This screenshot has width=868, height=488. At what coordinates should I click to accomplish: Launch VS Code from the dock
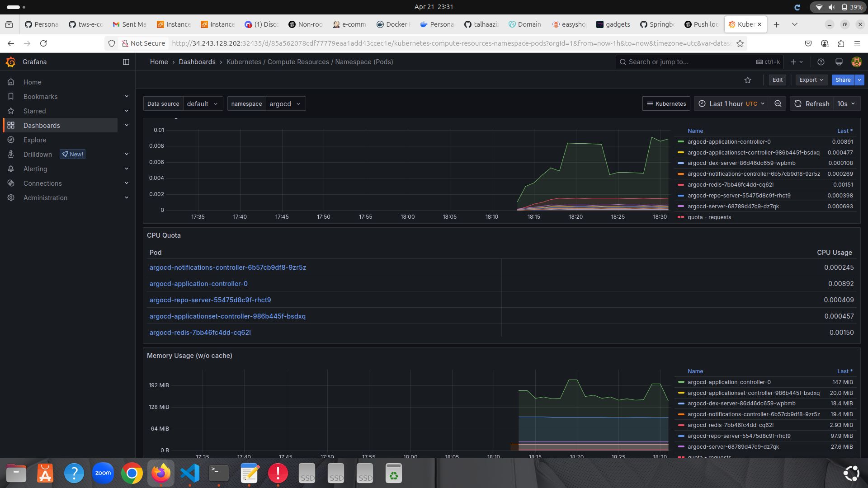click(x=190, y=473)
